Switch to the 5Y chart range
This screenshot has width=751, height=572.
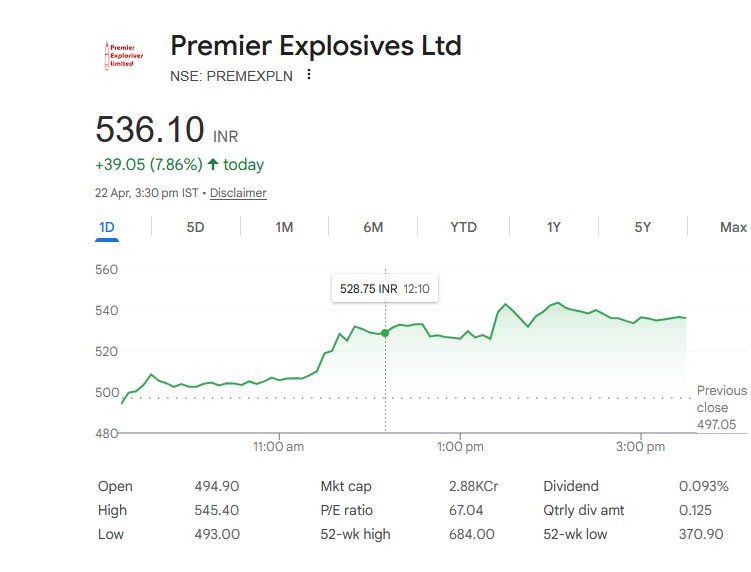[x=642, y=227]
